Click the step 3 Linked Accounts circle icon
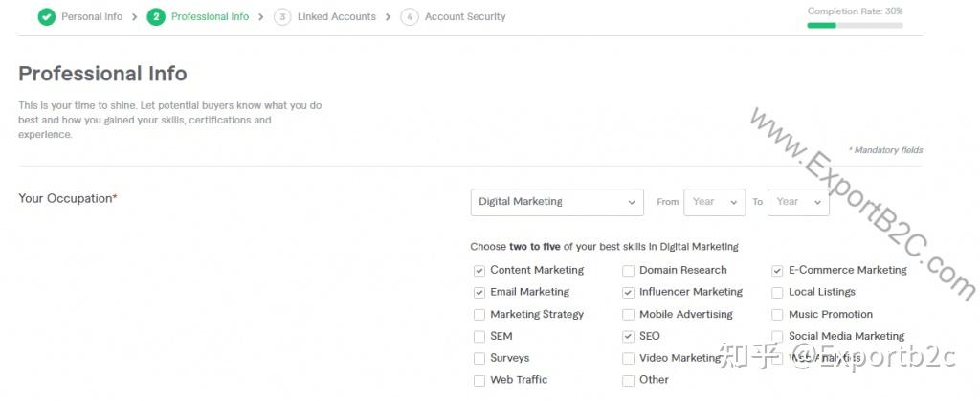Screen dimensions: 980x401 pyautogui.click(x=282, y=17)
